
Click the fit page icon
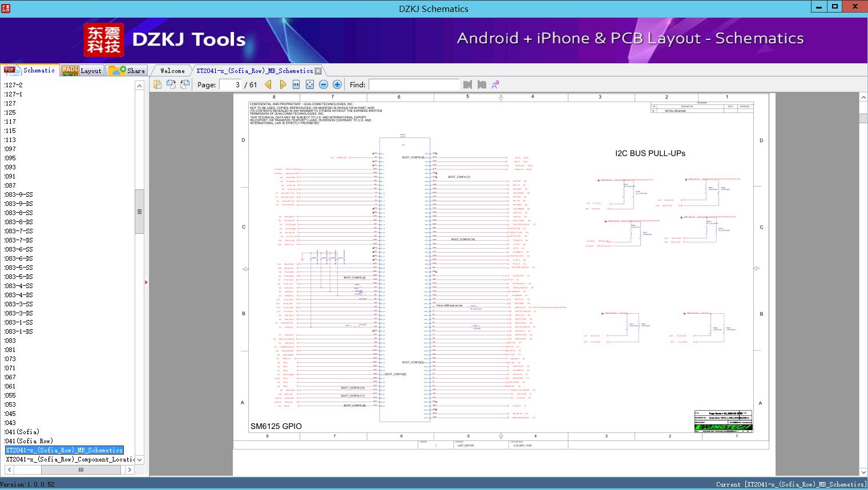point(310,84)
